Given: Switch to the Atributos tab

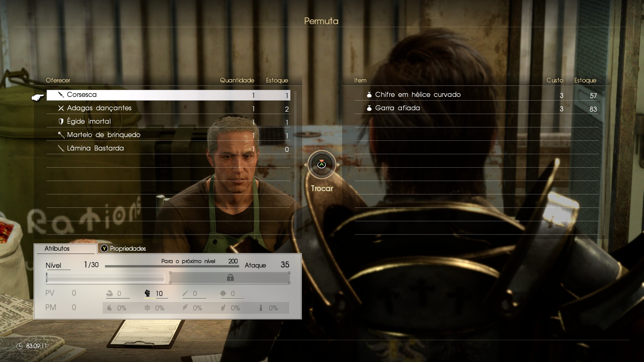Looking at the screenshot, I should point(65,248).
